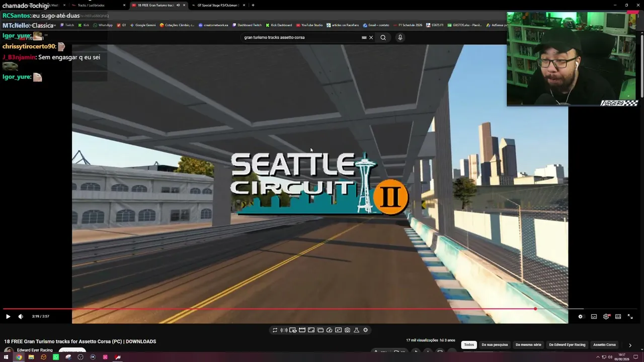Close the 'GT Special Stage R5/Clubman' tab
This screenshot has height=362, width=644.
click(244, 5)
